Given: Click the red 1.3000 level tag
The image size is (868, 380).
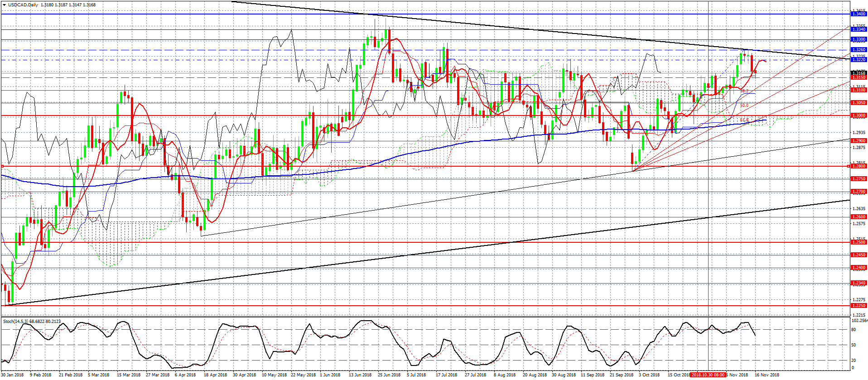Looking at the screenshot, I should coord(858,115).
